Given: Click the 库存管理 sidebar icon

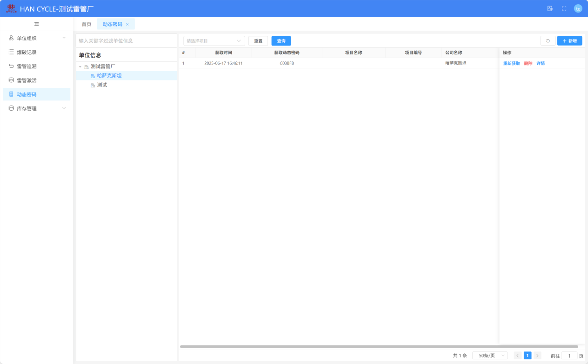Looking at the screenshot, I should tap(11, 108).
